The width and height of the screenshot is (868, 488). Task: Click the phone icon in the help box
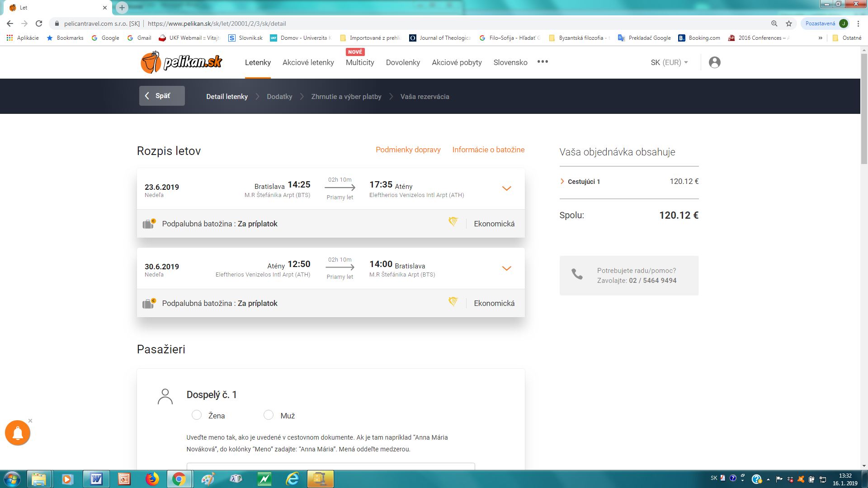tap(577, 274)
